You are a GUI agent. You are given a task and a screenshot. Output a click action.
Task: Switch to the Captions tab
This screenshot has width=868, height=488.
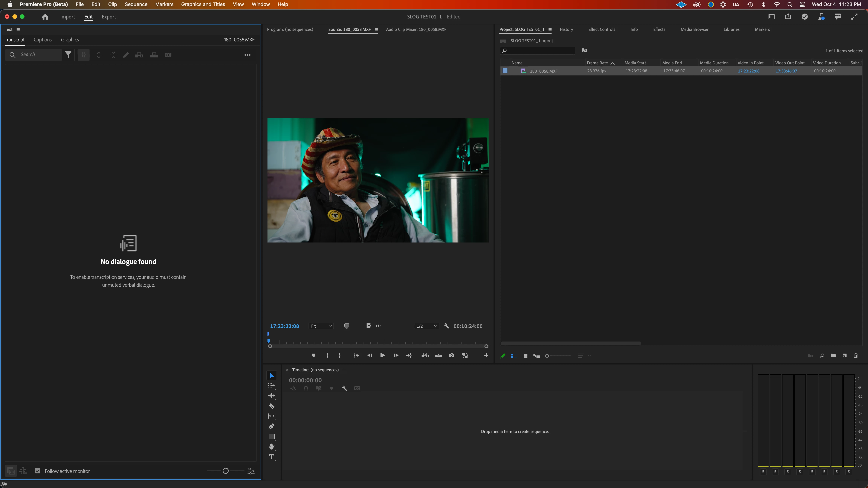coord(43,40)
